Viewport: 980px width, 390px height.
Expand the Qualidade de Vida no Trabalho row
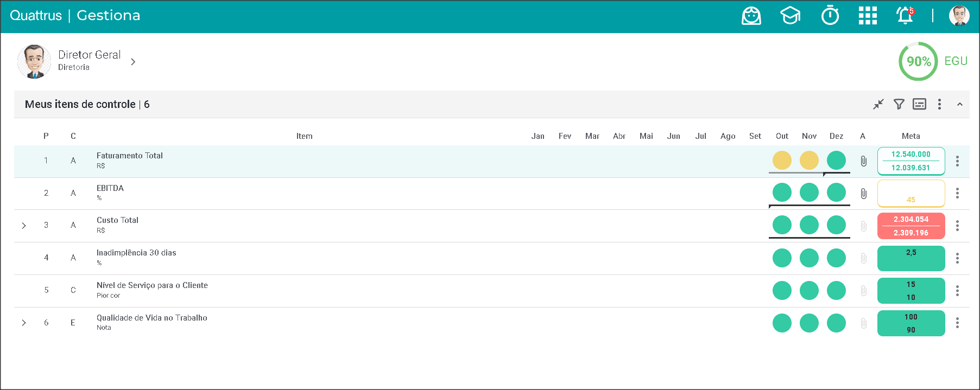24,323
